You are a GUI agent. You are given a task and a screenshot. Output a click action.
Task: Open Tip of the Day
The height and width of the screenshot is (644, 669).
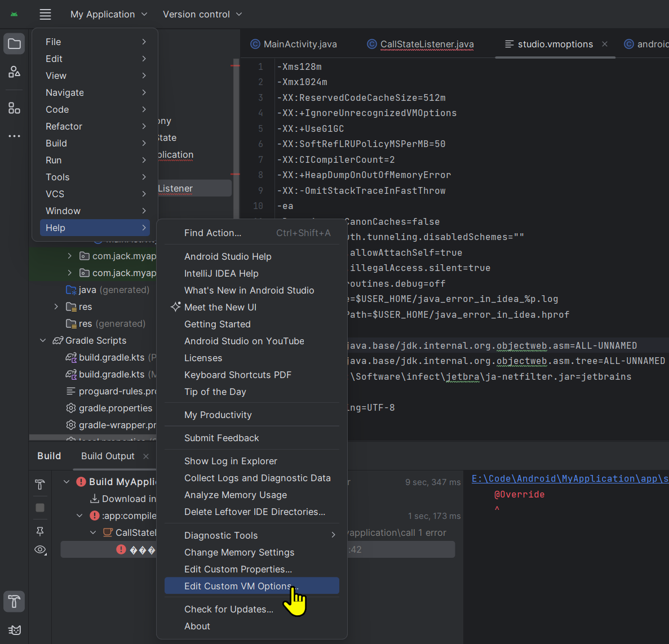pyautogui.click(x=252, y=392)
